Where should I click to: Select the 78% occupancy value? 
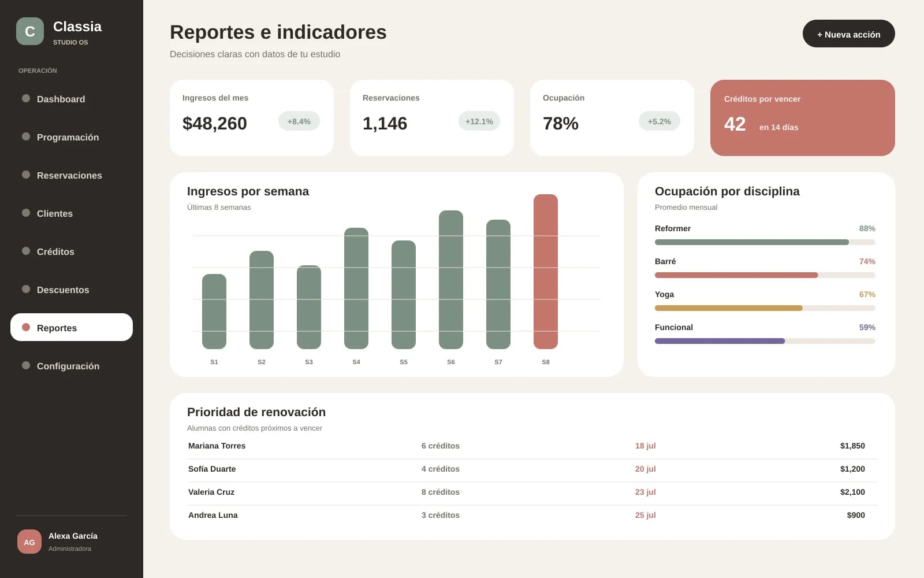pyautogui.click(x=561, y=123)
